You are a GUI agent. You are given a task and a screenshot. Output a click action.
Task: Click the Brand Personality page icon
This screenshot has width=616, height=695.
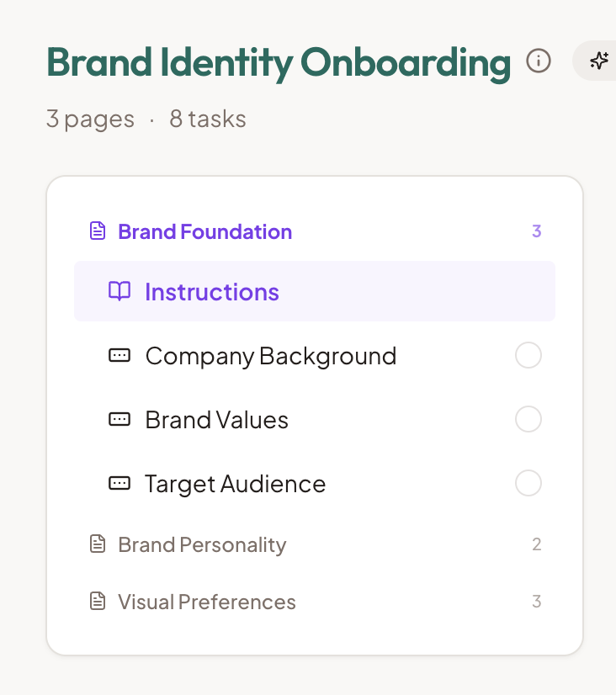[98, 544]
